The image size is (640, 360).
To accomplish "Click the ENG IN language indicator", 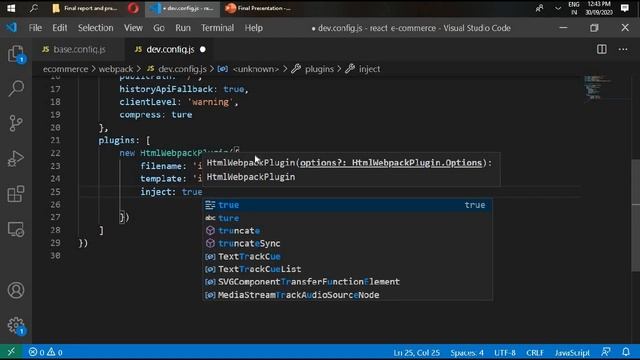I will coord(574,8).
